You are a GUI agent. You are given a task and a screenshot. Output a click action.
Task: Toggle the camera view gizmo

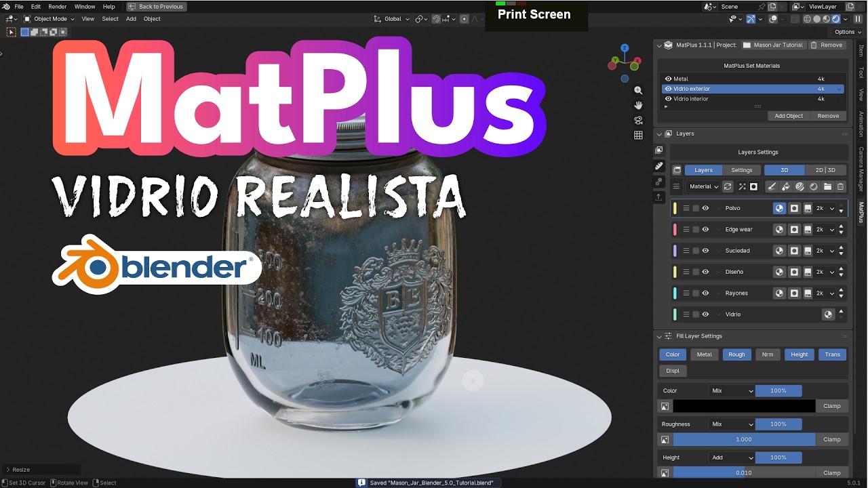click(x=638, y=120)
